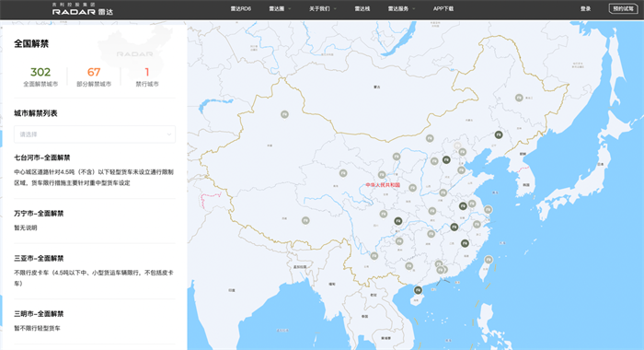
Task: Click the dark Anhui map marker
Action: point(463,206)
